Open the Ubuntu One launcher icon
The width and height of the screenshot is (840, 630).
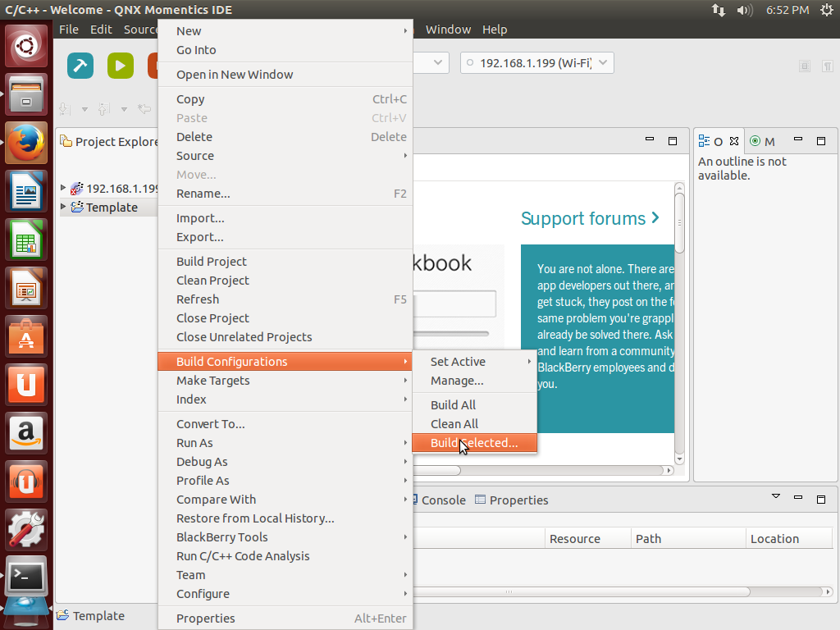tap(26, 384)
